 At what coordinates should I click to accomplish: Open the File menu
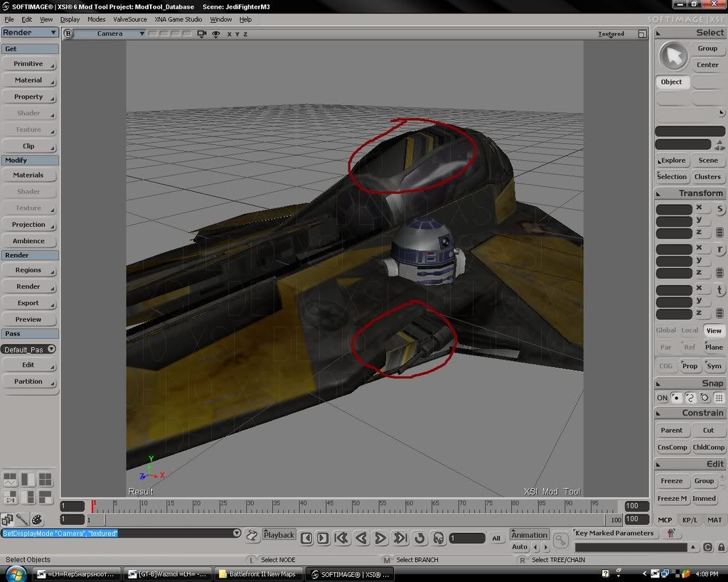(x=9, y=19)
